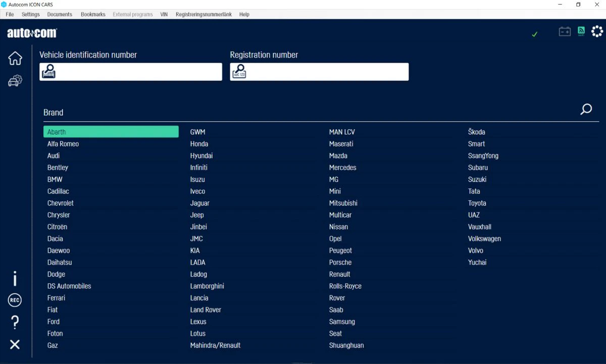Pick Citroën from the list
Viewport: 606px width, 364px height.
point(57,227)
